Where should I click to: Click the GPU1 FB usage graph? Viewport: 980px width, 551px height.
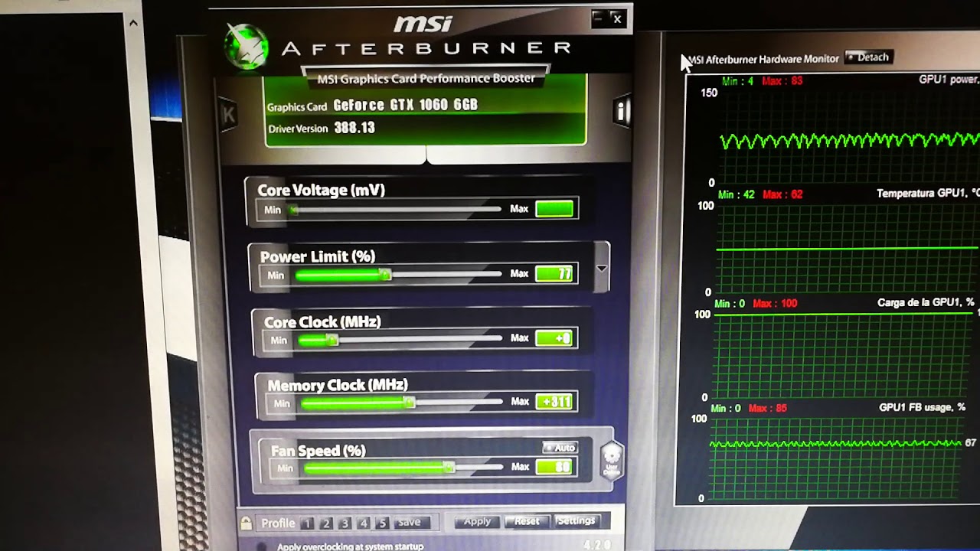click(x=836, y=458)
